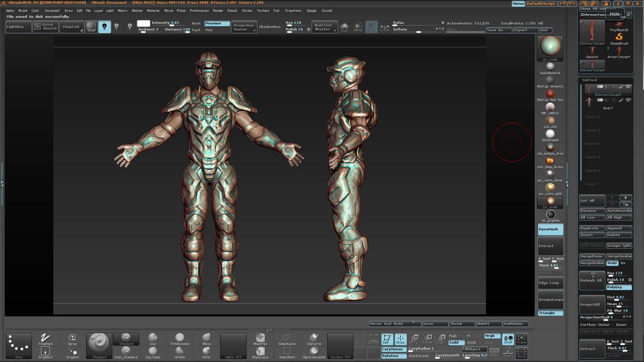
Task: Toggle LazyMouse on or off
Action: 393,349
